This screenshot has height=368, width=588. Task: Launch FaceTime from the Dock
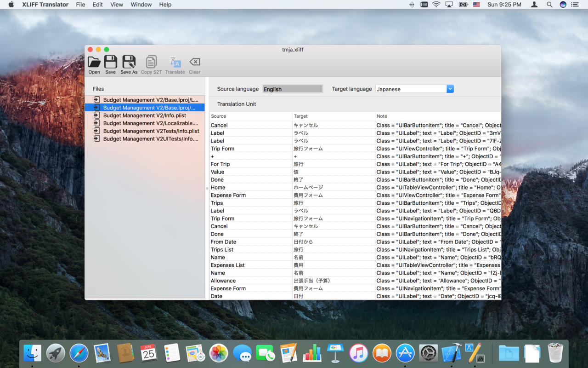[x=266, y=353]
